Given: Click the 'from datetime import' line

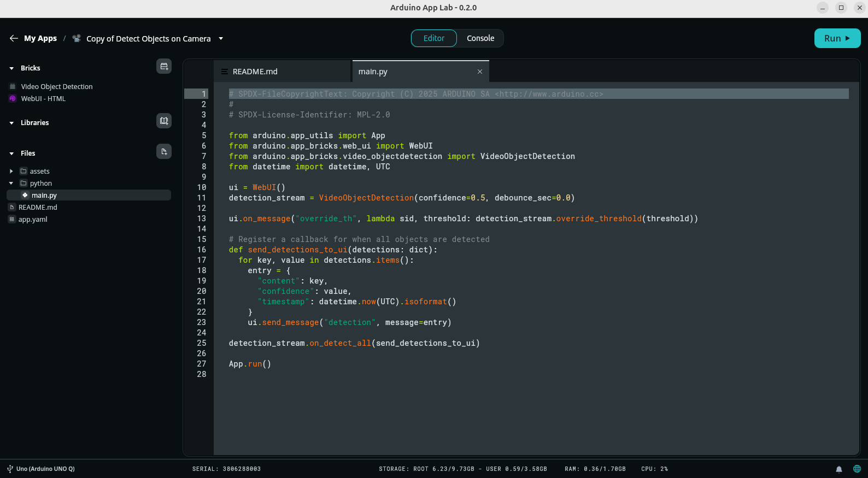Looking at the screenshot, I should pos(309,167).
